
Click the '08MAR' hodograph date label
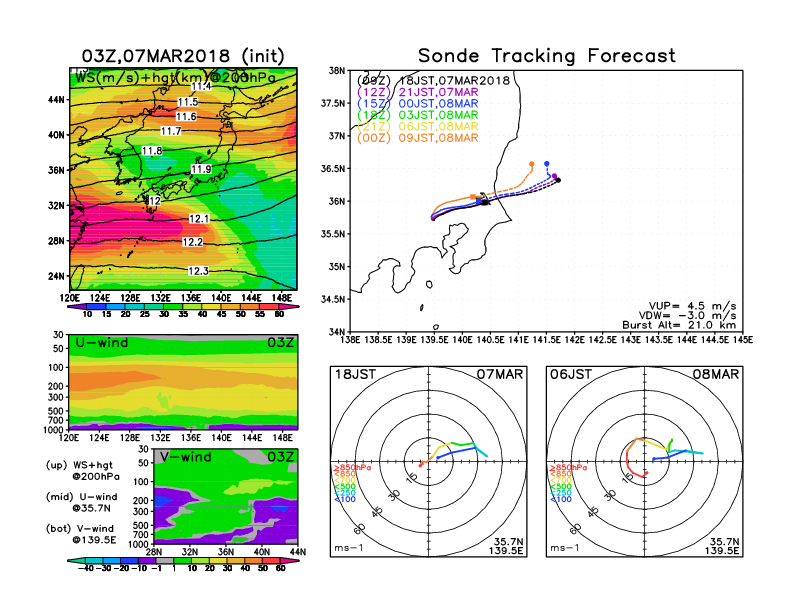(x=716, y=375)
